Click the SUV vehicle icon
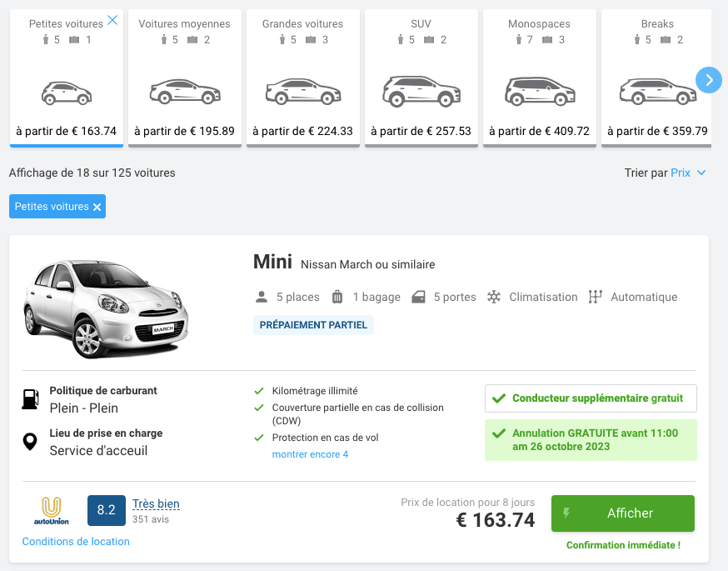This screenshot has height=571, width=728. click(x=421, y=92)
